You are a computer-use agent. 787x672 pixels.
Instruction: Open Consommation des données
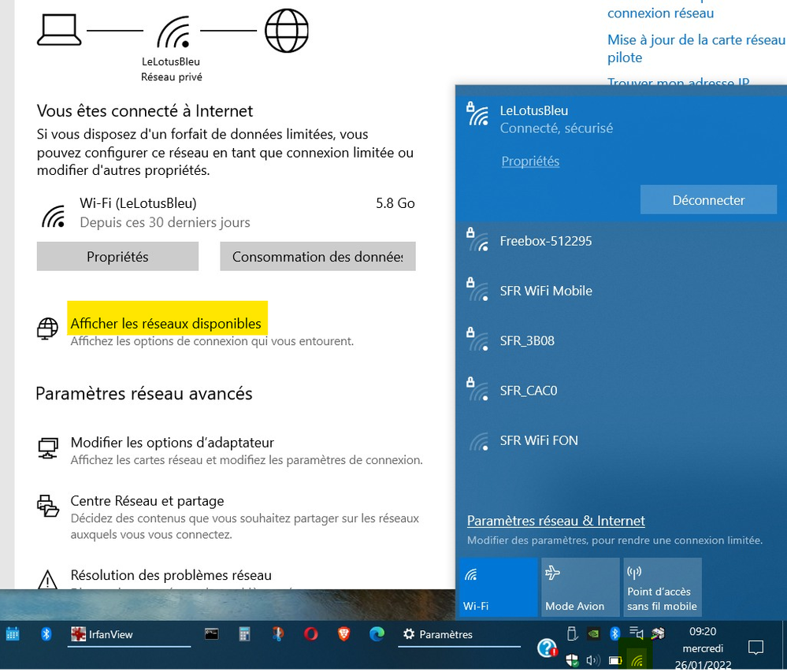[317, 257]
